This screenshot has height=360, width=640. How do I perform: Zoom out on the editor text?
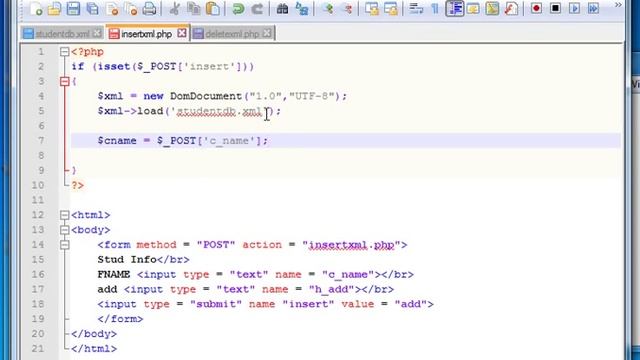[x=347, y=9]
